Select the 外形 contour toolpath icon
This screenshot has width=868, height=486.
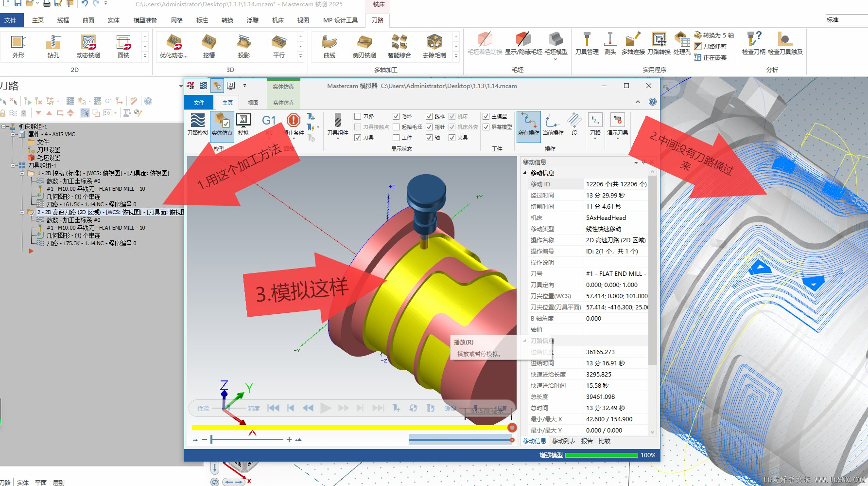point(18,47)
